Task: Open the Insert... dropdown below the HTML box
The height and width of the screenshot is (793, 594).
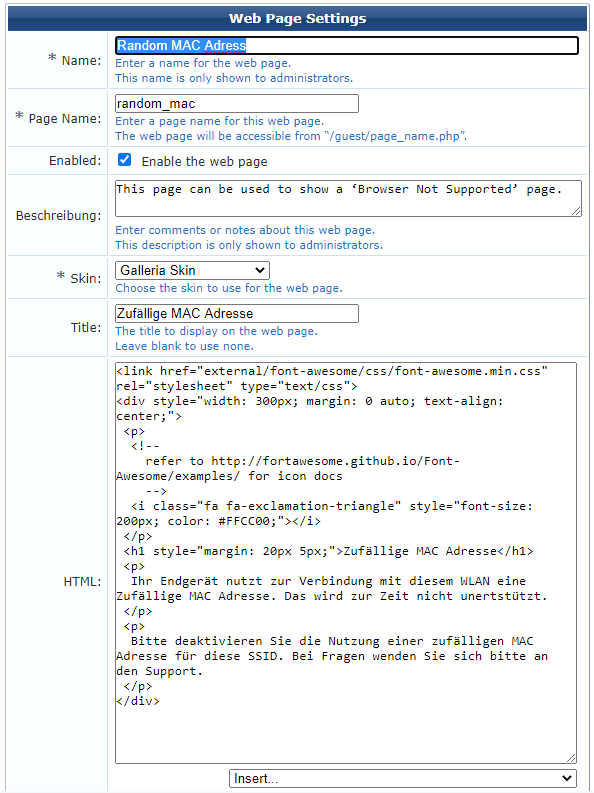Action: point(402,778)
